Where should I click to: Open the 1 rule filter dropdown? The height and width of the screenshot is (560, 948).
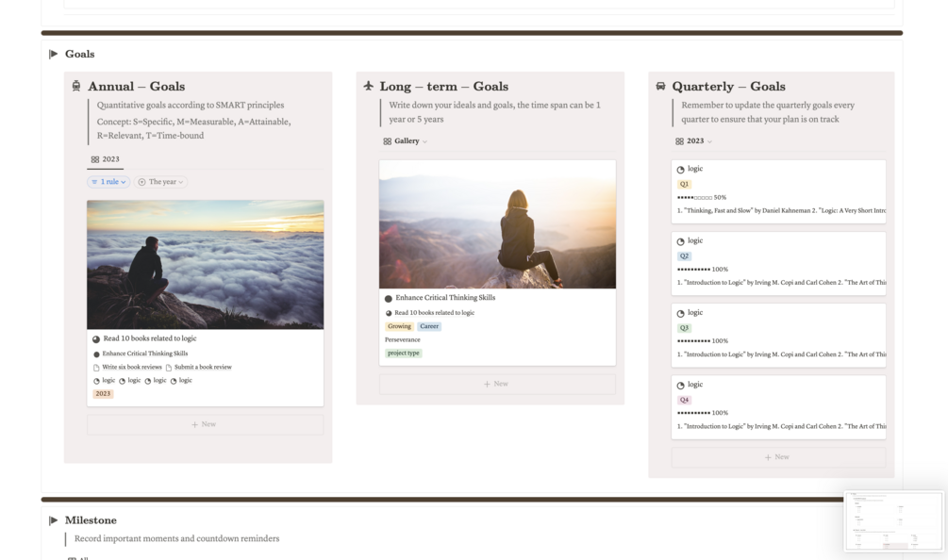[x=108, y=182]
